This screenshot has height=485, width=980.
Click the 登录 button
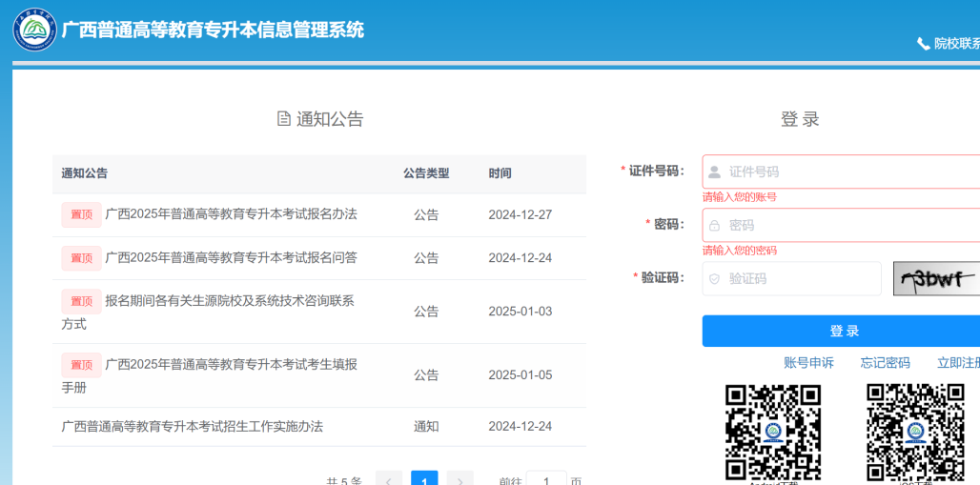tap(844, 331)
